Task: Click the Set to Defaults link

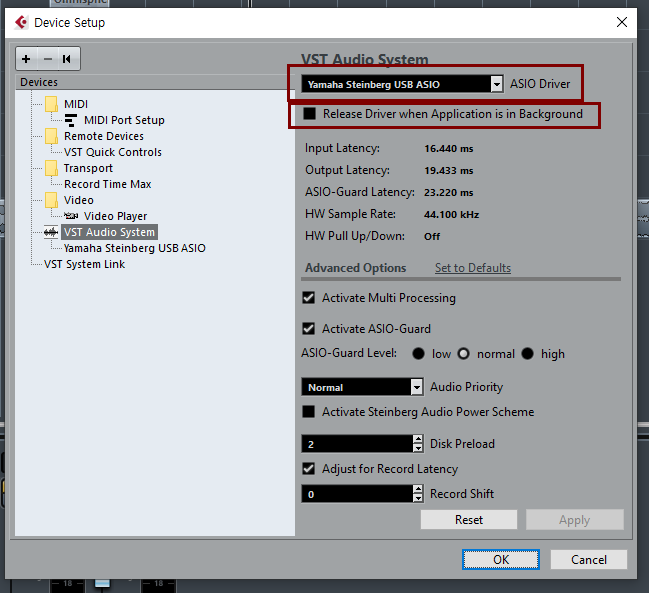Action: 473,268
